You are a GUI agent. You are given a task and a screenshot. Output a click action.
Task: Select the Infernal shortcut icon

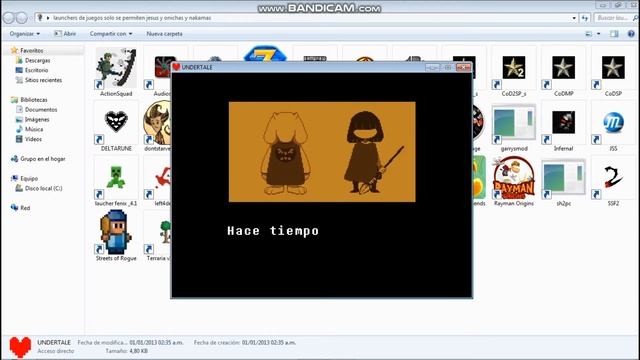click(564, 122)
